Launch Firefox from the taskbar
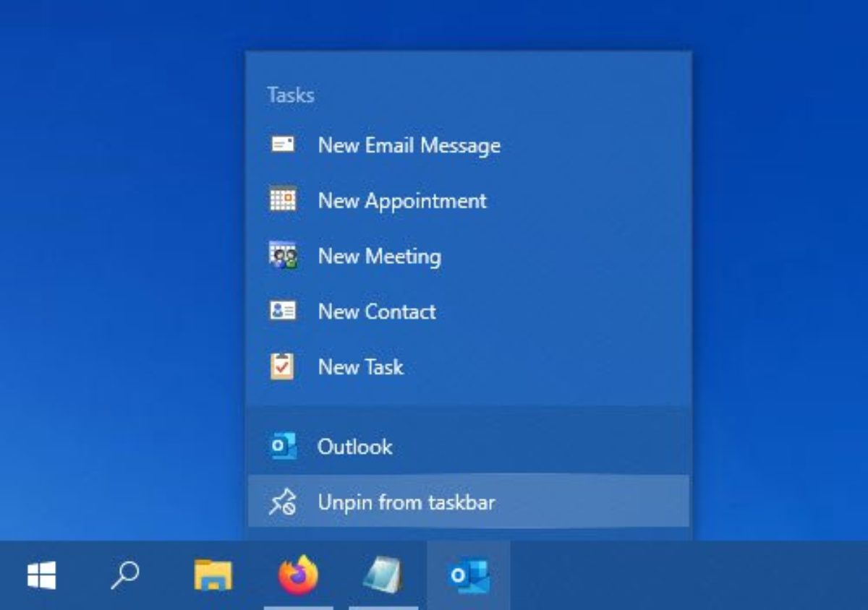The width and height of the screenshot is (868, 610). click(x=298, y=575)
